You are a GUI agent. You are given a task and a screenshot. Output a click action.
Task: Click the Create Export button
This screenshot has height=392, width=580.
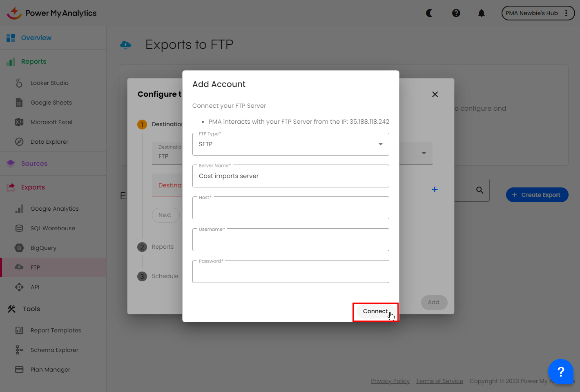pos(537,195)
